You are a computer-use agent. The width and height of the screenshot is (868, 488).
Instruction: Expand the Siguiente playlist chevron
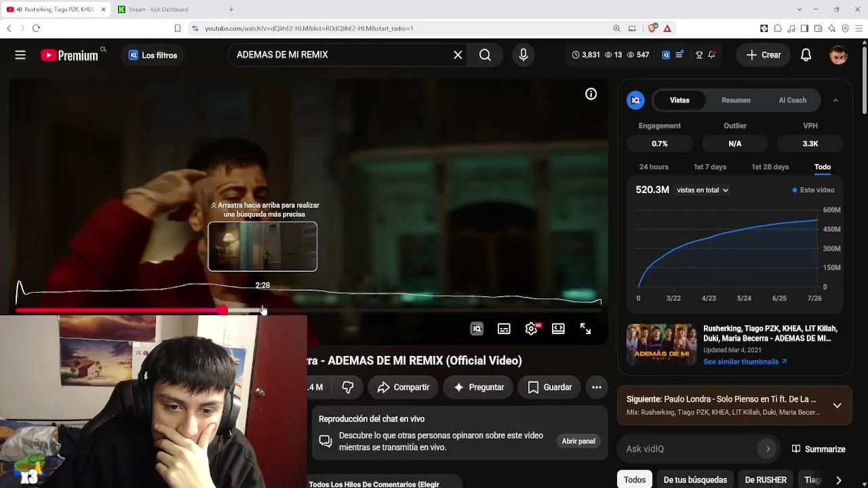tap(837, 405)
